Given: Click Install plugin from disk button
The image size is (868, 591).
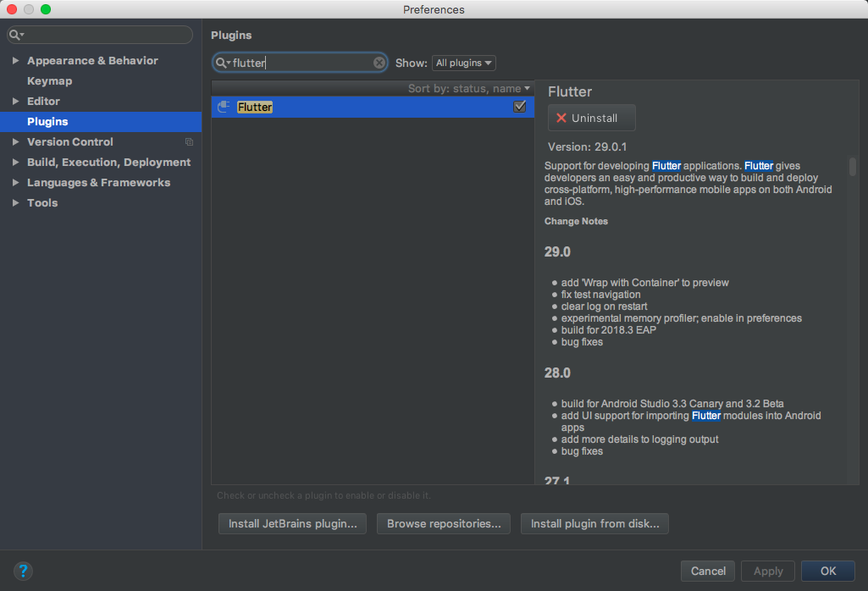Looking at the screenshot, I should click(x=594, y=524).
